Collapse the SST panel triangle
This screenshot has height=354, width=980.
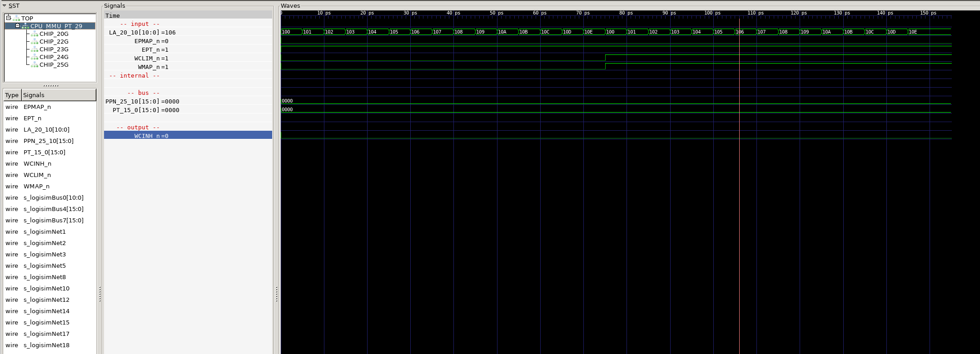point(4,6)
